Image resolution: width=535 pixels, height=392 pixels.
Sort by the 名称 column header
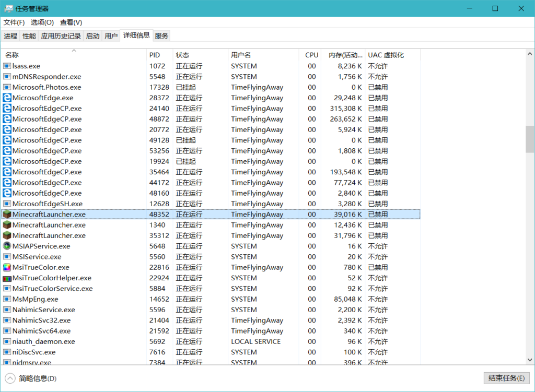(x=74, y=55)
